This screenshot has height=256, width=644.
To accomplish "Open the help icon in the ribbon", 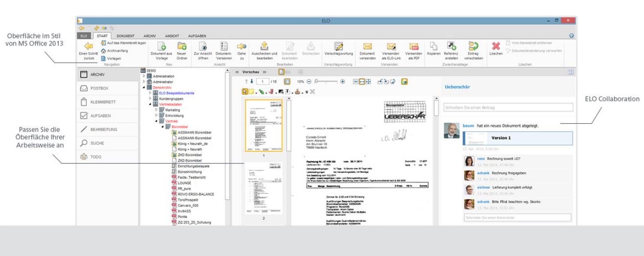I will [572, 36].
